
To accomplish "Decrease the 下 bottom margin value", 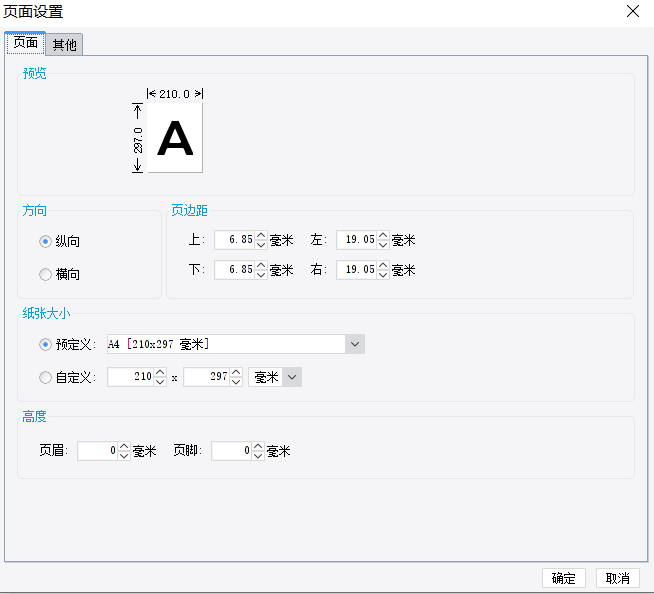I will (261, 275).
